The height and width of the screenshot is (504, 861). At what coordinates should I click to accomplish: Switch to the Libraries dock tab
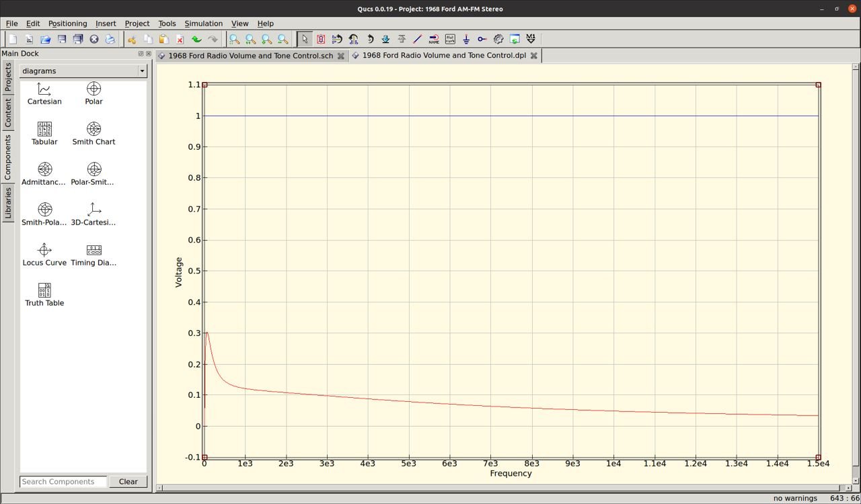pos(8,203)
